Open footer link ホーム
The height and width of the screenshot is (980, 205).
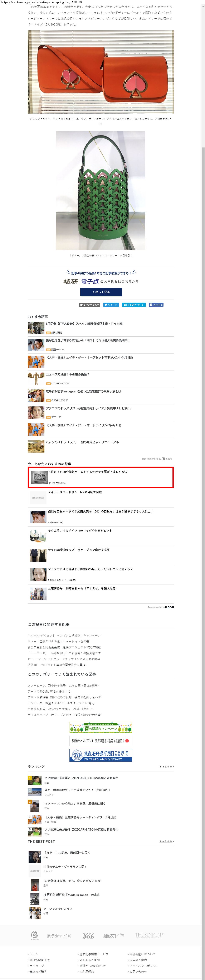click(x=33, y=954)
